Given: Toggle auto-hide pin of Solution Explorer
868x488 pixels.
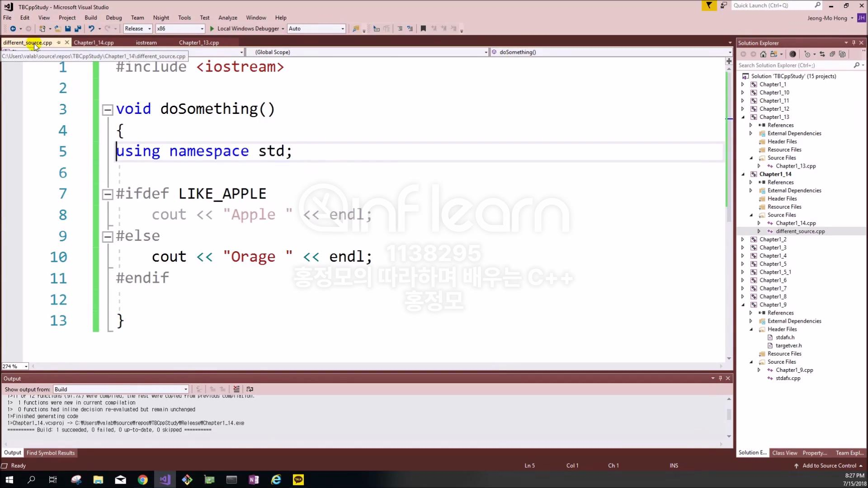Looking at the screenshot, I should pyautogui.click(x=854, y=43).
